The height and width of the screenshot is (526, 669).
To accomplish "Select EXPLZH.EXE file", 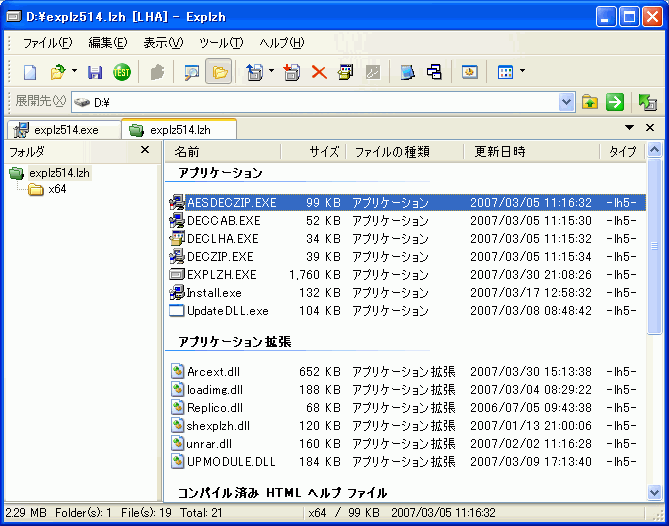I will pos(221,274).
